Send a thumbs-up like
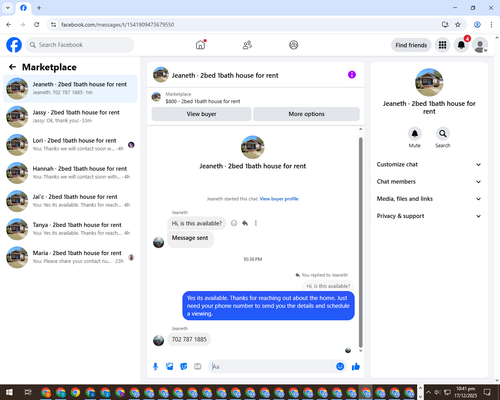Image resolution: width=500 pixels, height=400 pixels. click(356, 367)
